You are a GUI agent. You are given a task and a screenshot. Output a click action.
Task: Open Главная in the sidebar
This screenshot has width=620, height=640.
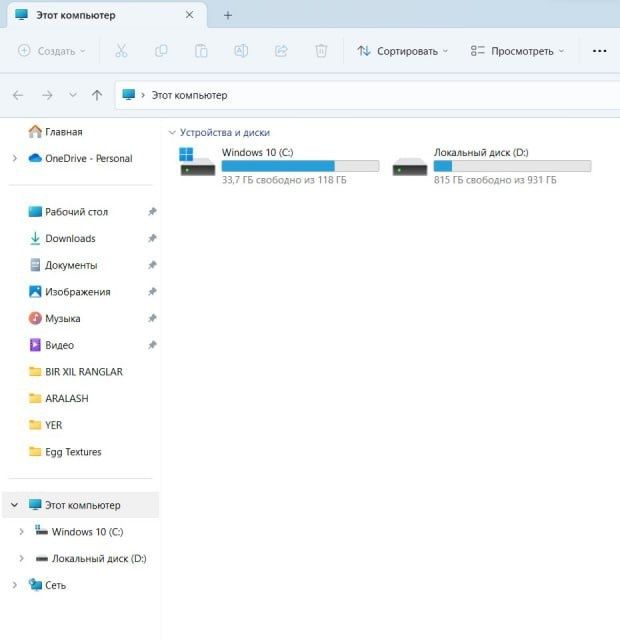tap(56, 131)
